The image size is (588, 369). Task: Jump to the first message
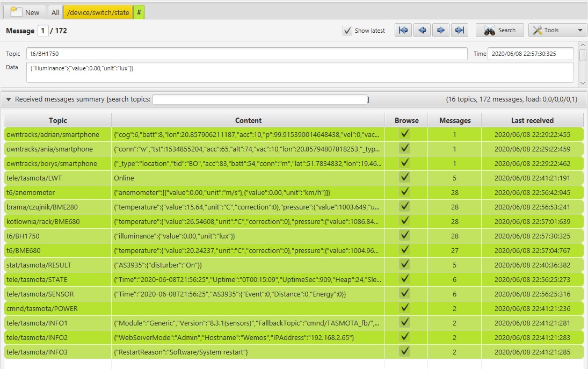click(403, 31)
